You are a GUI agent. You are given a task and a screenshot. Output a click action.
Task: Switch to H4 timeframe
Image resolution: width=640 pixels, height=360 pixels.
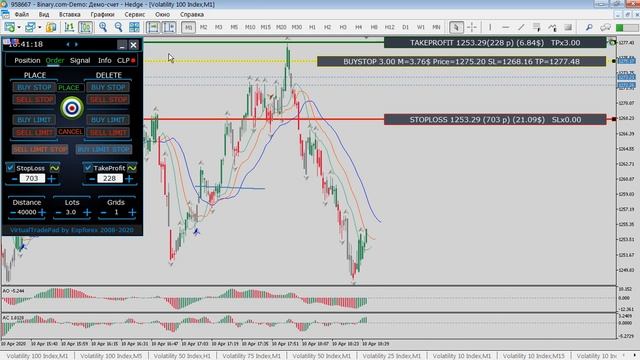click(358, 27)
